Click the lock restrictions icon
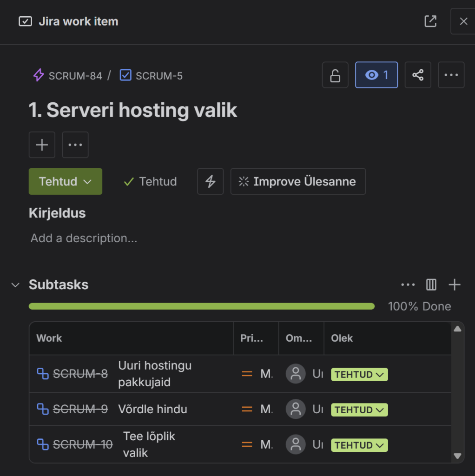Viewport: 475px width, 476px height. pyautogui.click(x=335, y=75)
